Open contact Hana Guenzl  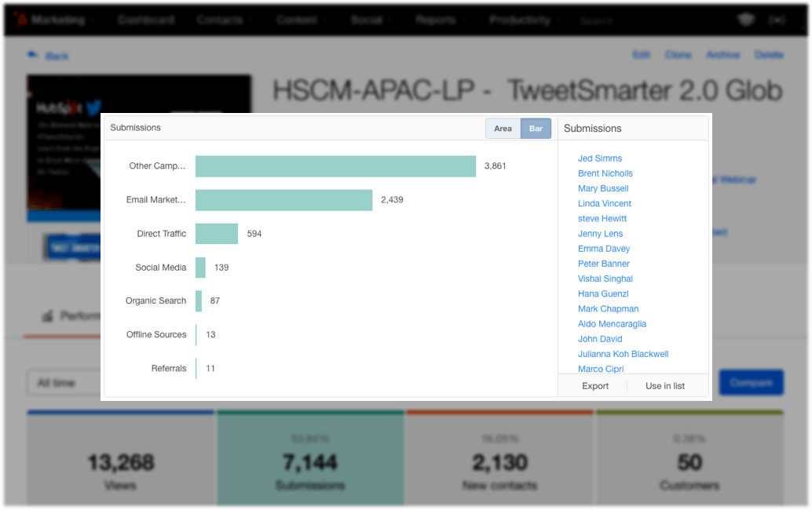point(603,293)
